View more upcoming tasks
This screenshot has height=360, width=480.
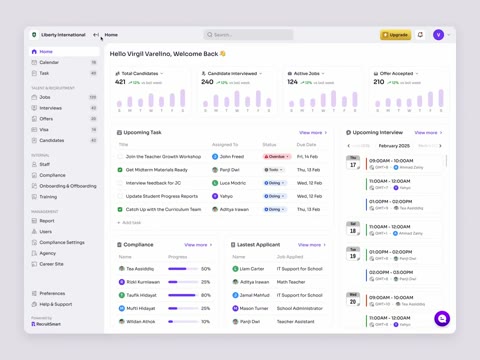tap(313, 132)
